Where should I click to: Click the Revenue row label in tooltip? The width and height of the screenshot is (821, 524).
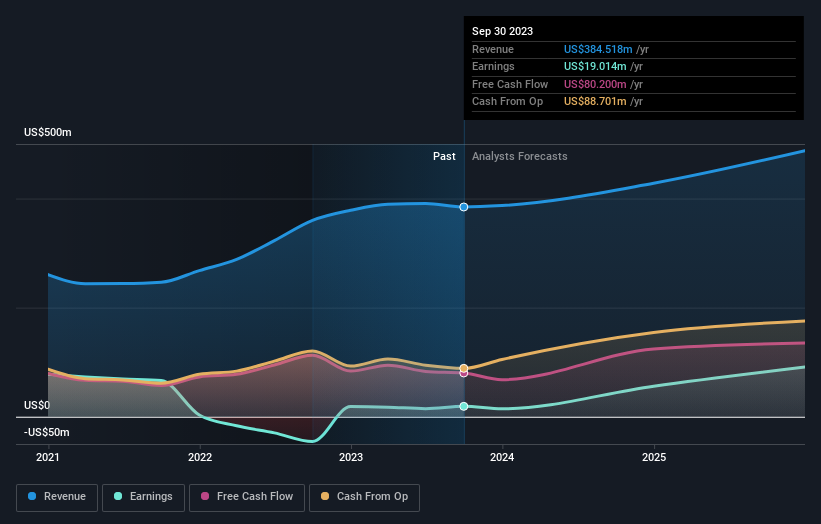[493, 49]
